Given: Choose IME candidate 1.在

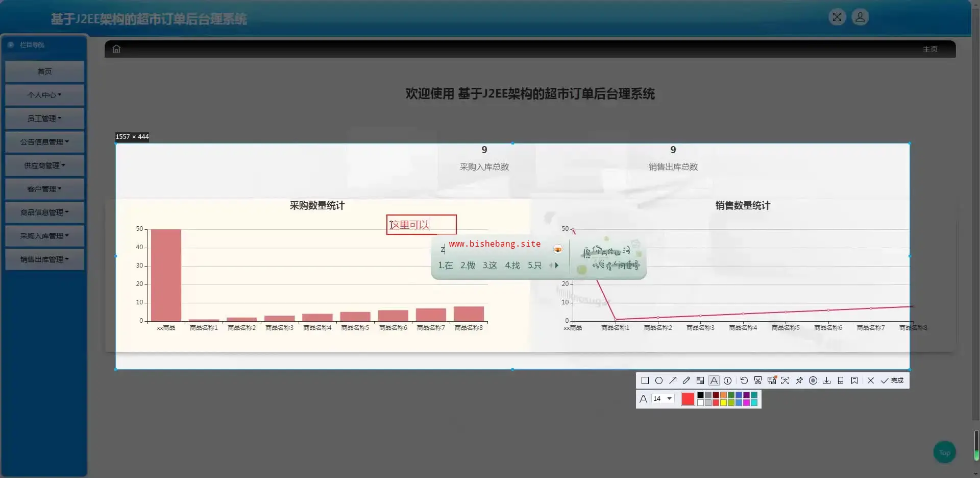Looking at the screenshot, I should tap(446, 266).
